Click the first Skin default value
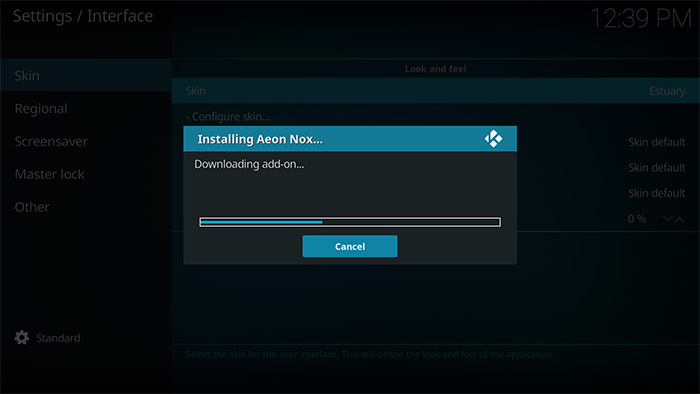Screen dimensions: 700x394 point(656,142)
